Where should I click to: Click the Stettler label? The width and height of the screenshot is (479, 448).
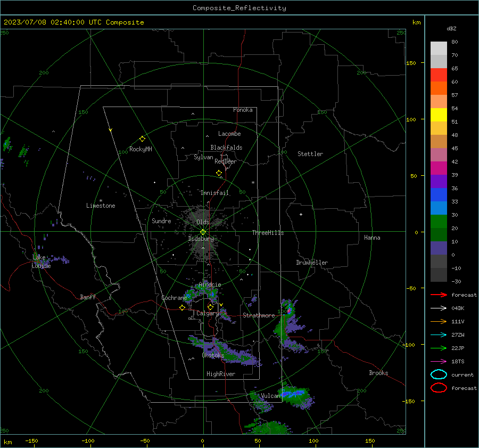click(x=310, y=154)
